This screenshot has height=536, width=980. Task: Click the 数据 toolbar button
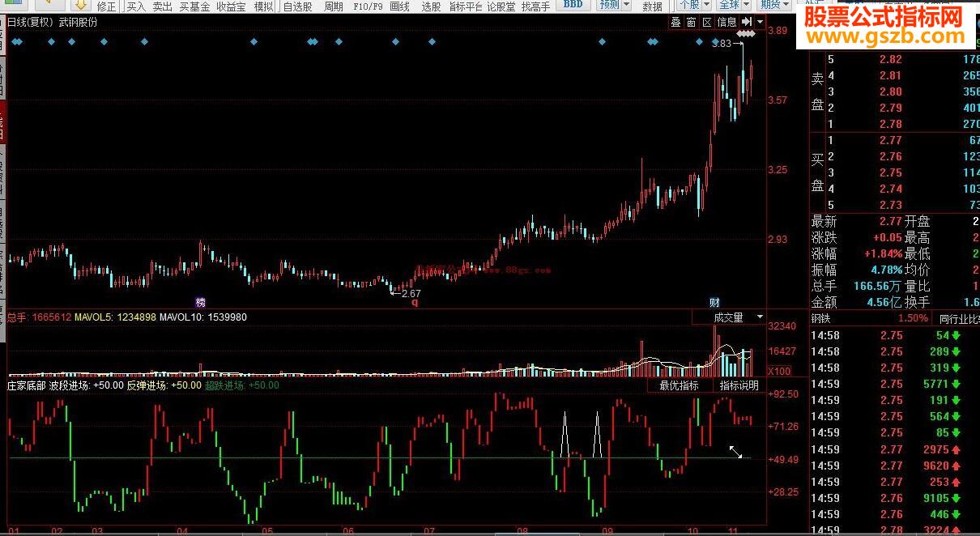click(653, 6)
